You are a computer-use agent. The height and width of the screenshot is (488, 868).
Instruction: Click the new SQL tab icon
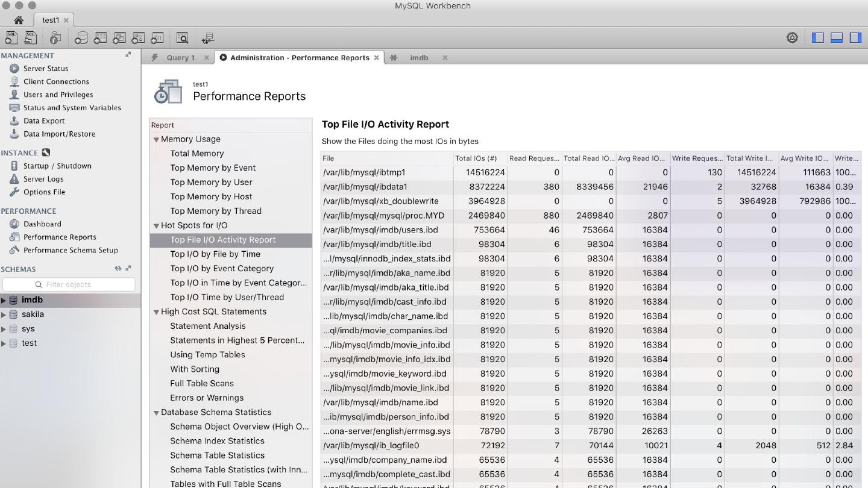tap(11, 38)
